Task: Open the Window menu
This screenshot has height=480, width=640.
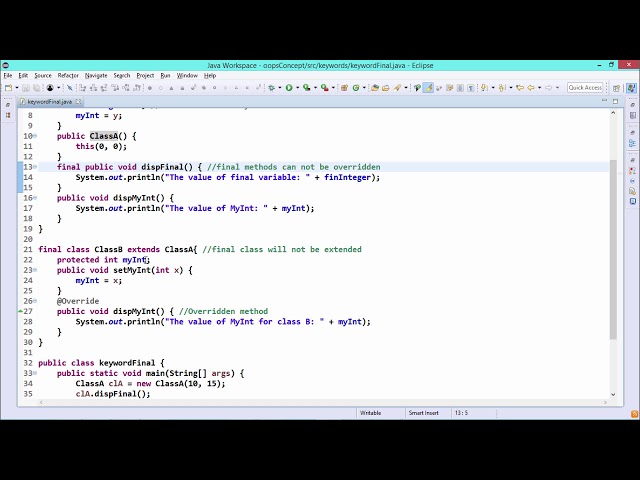Action: pos(187,76)
